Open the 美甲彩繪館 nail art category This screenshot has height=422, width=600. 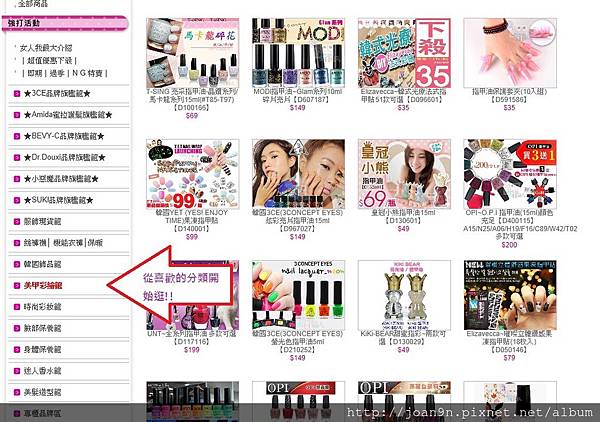(x=43, y=285)
